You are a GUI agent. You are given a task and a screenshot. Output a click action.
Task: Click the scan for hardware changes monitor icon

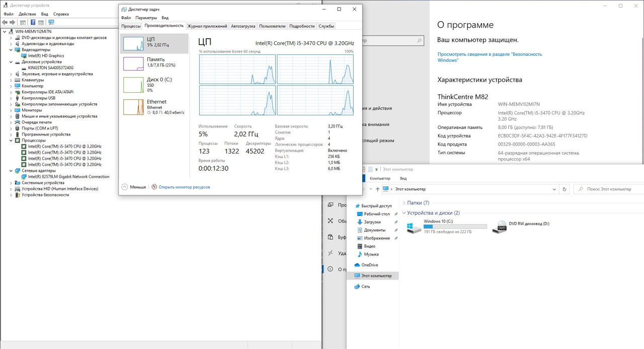51,22
